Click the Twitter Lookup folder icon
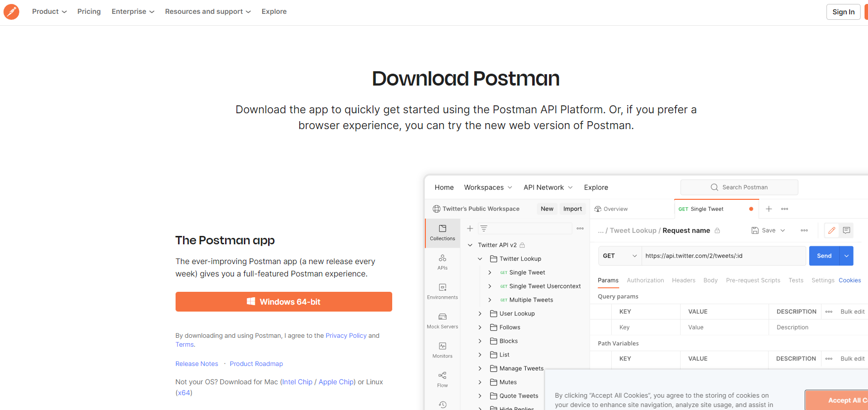868x410 pixels. tap(494, 259)
